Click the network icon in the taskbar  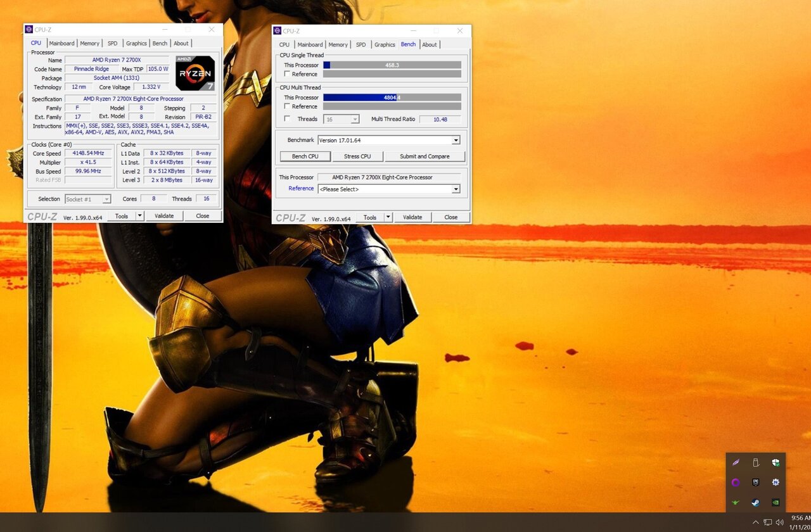point(768,523)
